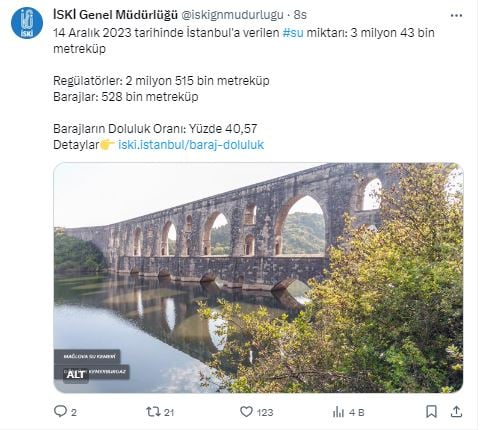Click the tweet text about Barajların Doluluk Oranı
This screenshot has height=430, width=484.
[155, 129]
